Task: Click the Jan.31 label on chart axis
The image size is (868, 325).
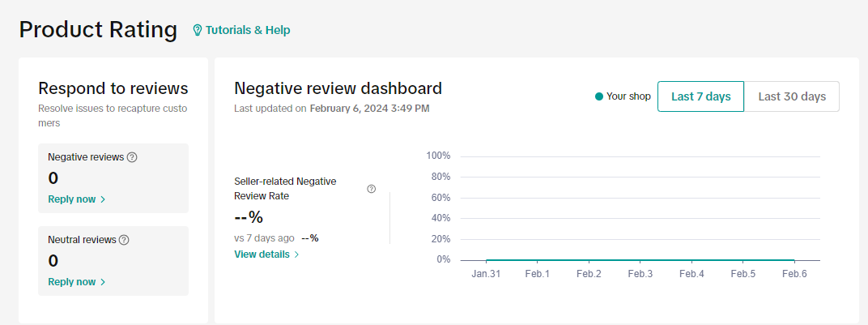Action: point(485,274)
